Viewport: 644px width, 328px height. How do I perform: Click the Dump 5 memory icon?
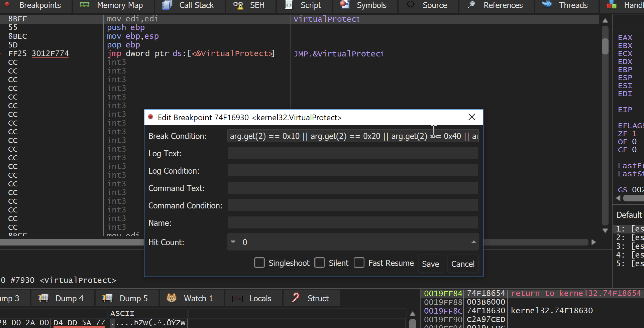107,298
